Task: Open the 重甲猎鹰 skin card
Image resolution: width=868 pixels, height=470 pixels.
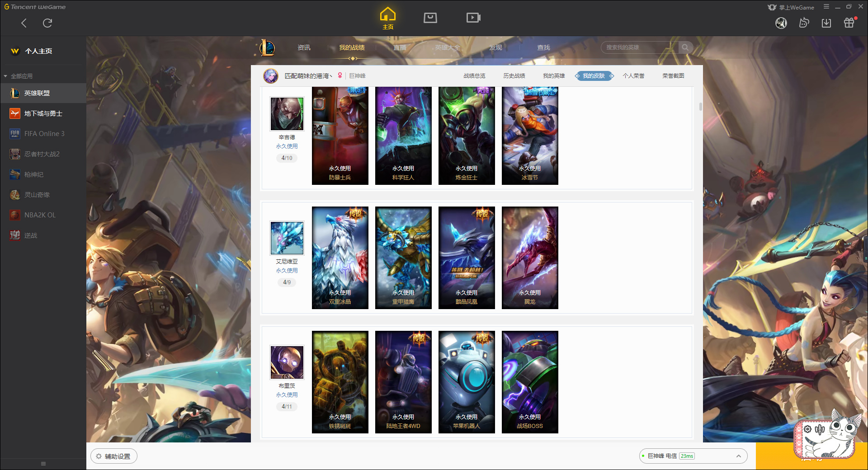Action: pyautogui.click(x=403, y=258)
